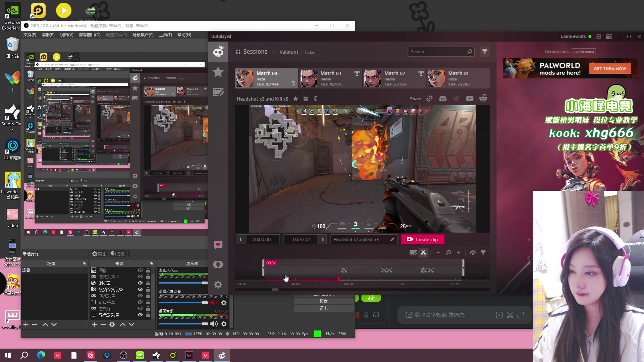Screen dimensions: 644x362
Task: Click the plus gamepad icon in Outplayed sidebar
Action: click(218, 264)
